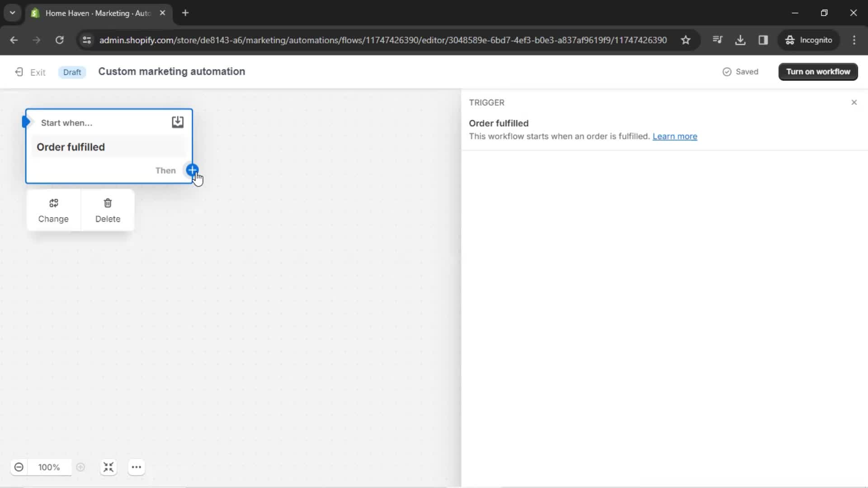Click the Change trigger icon

tap(53, 203)
